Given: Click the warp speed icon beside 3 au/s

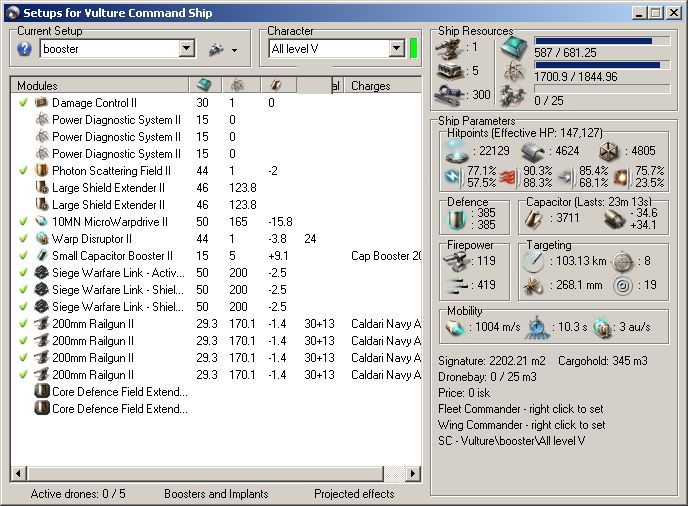Looking at the screenshot, I should (602, 327).
